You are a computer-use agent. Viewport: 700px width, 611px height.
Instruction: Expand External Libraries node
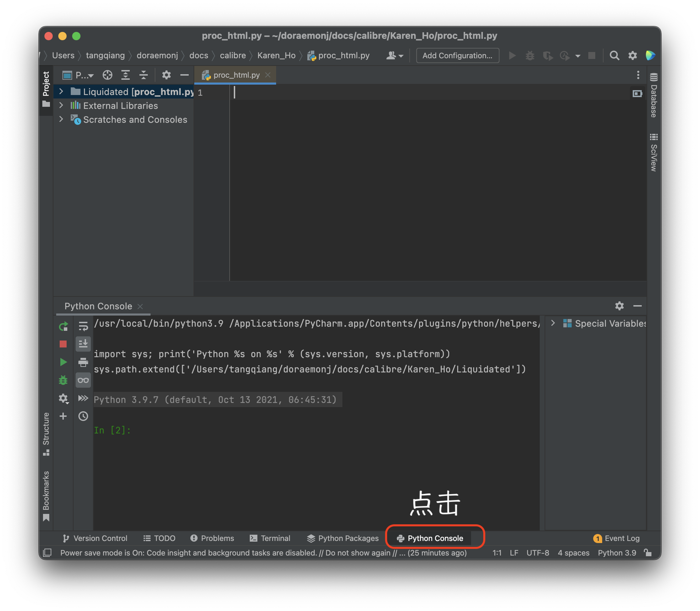61,105
